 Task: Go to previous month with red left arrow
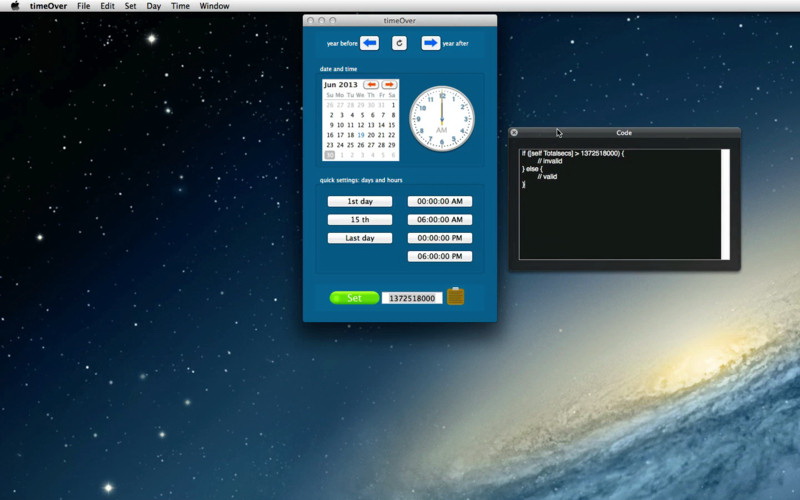pyautogui.click(x=371, y=85)
